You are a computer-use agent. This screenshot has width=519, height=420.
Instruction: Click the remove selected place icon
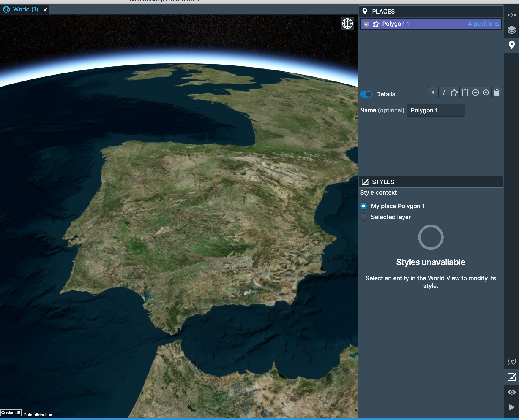pyautogui.click(x=475, y=93)
